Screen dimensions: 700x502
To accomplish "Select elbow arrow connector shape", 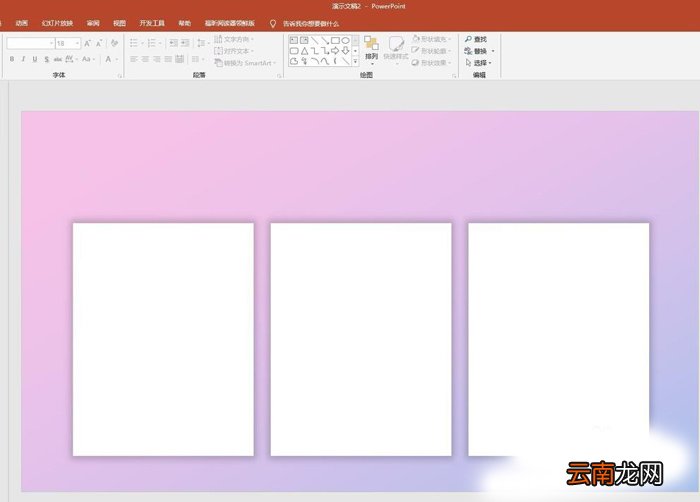I will click(325, 51).
